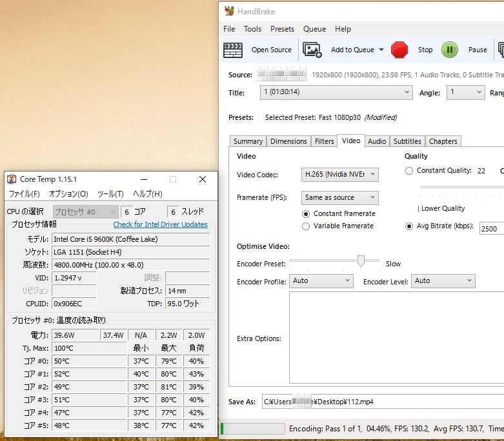Click the Pause button label
This screenshot has width=504, height=441.
click(478, 50)
